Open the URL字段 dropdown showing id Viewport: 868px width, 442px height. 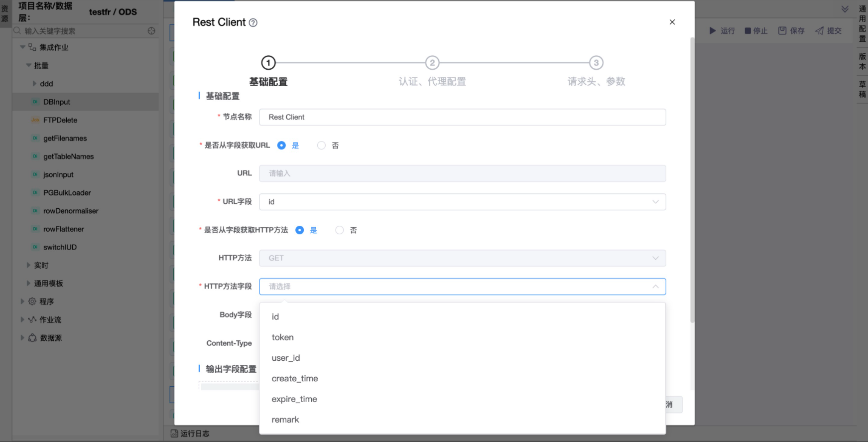[x=462, y=202]
